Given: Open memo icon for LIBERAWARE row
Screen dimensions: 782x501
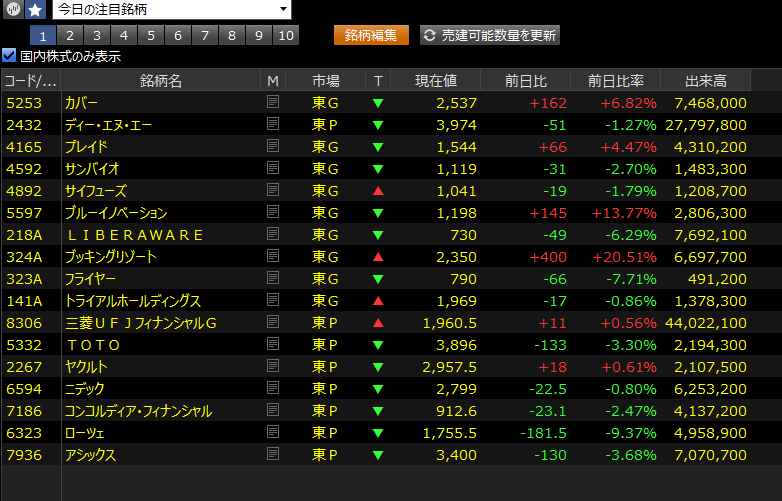Looking at the screenshot, I should click(x=273, y=234).
